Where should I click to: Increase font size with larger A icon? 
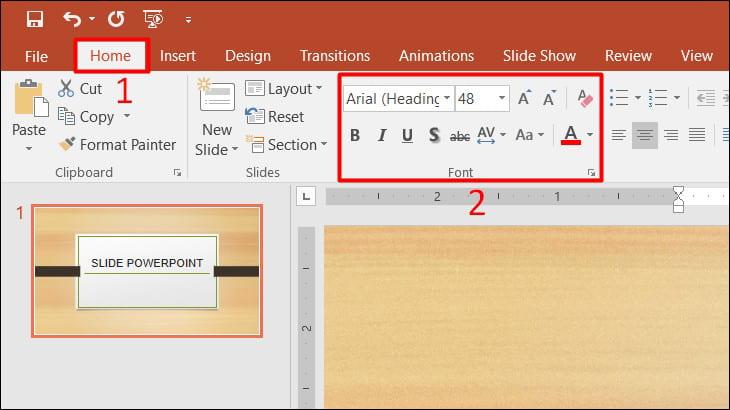524,98
